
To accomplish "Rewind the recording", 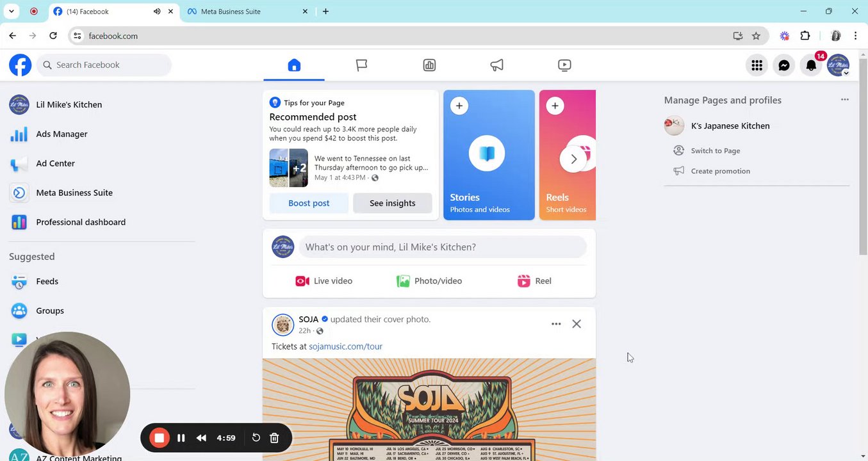I will tap(201, 438).
